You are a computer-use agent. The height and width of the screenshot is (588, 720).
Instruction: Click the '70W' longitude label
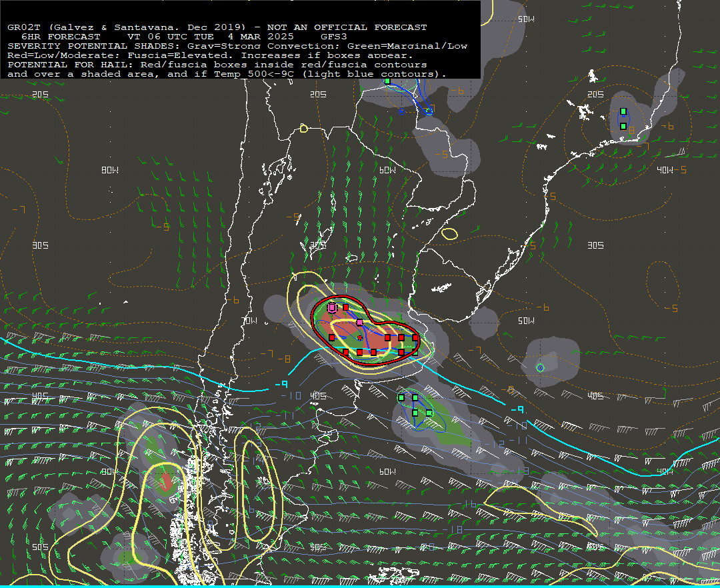pyautogui.click(x=250, y=321)
